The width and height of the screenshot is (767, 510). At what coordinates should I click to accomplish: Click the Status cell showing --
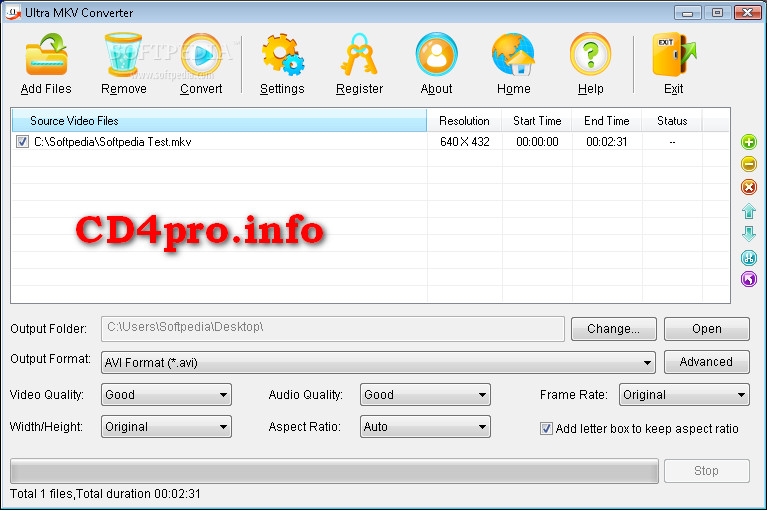(x=672, y=142)
